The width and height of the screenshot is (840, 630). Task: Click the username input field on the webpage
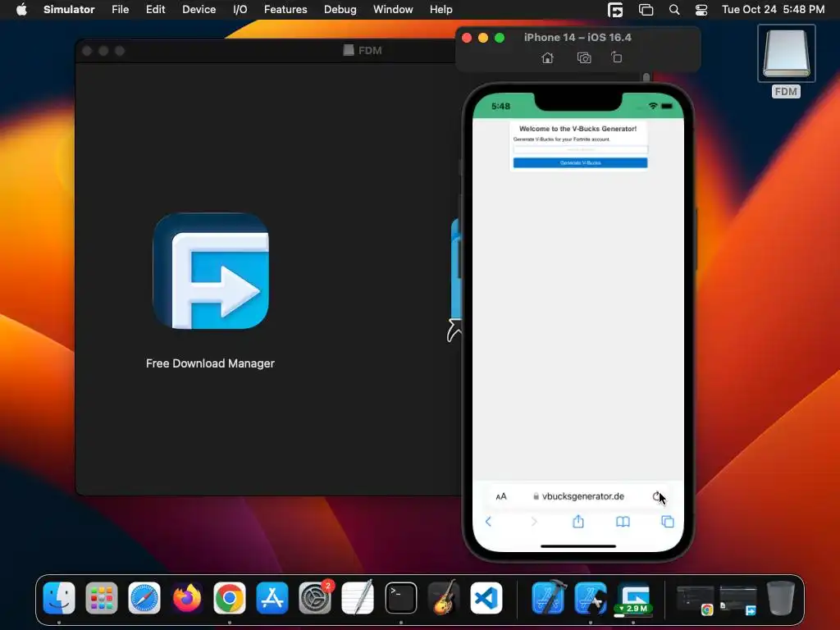tap(580, 149)
